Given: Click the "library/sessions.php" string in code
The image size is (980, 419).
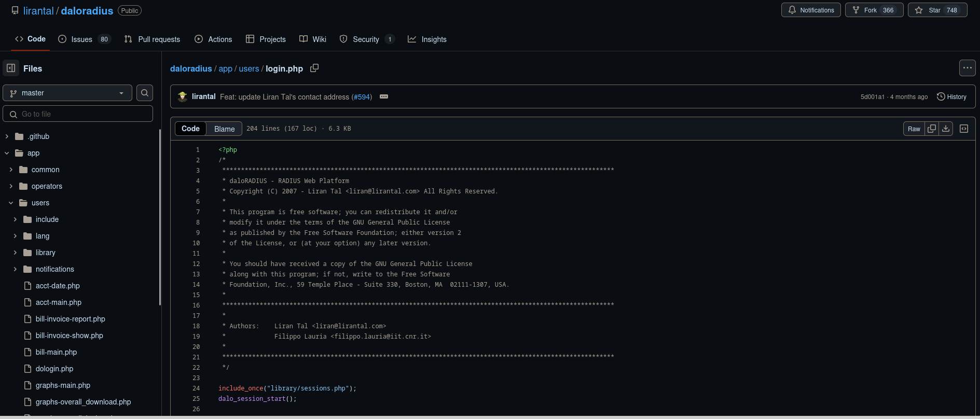Looking at the screenshot, I should click(308, 388).
